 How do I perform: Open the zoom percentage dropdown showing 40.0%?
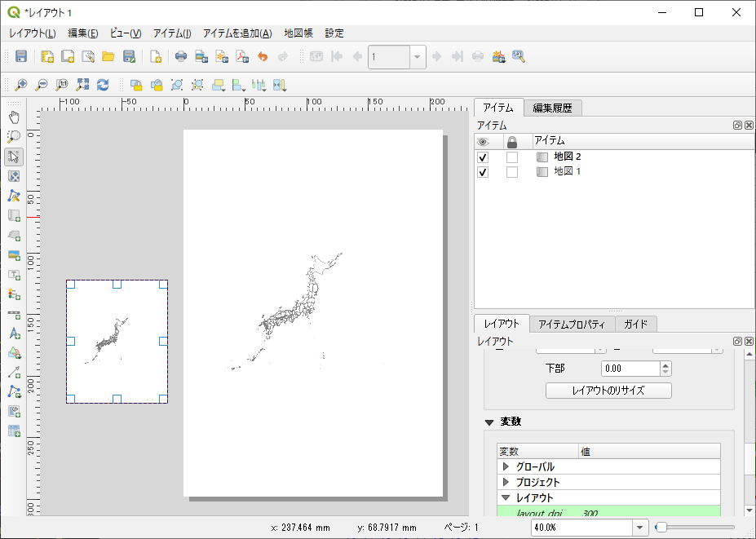pyautogui.click(x=639, y=527)
